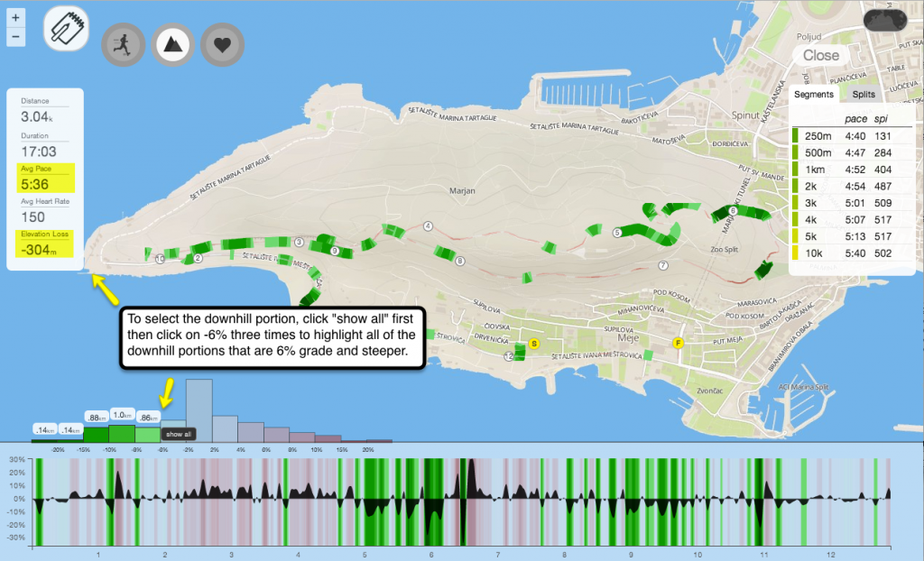Screen dimensions: 924x561
Task: Select the mountain elevation view icon
Action: coord(172,44)
